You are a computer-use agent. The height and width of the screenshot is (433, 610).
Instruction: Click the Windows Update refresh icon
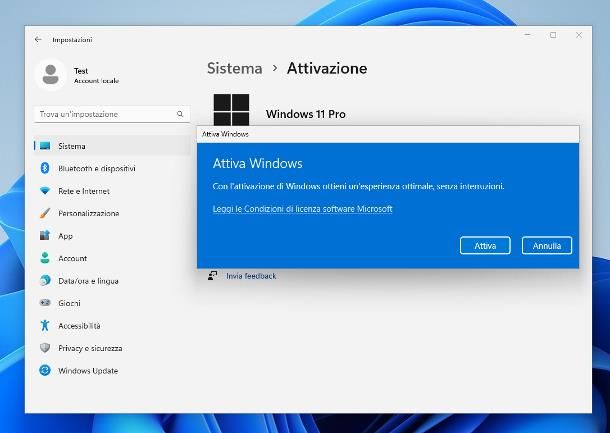coord(45,370)
